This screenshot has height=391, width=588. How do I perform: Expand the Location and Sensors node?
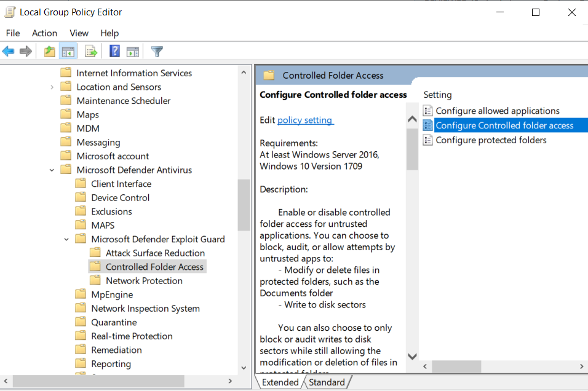tap(52, 87)
